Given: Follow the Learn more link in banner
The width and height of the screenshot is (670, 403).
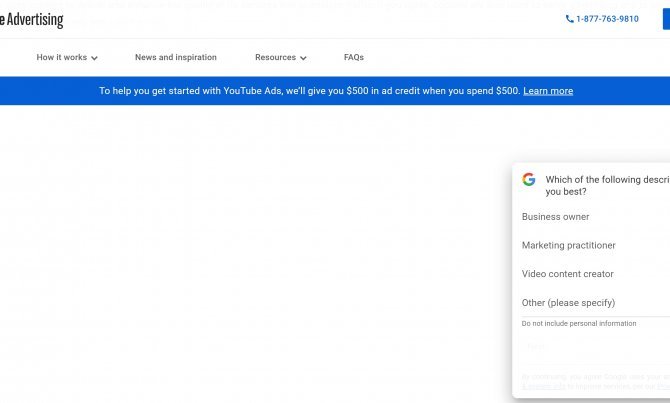Looking at the screenshot, I should (x=548, y=91).
